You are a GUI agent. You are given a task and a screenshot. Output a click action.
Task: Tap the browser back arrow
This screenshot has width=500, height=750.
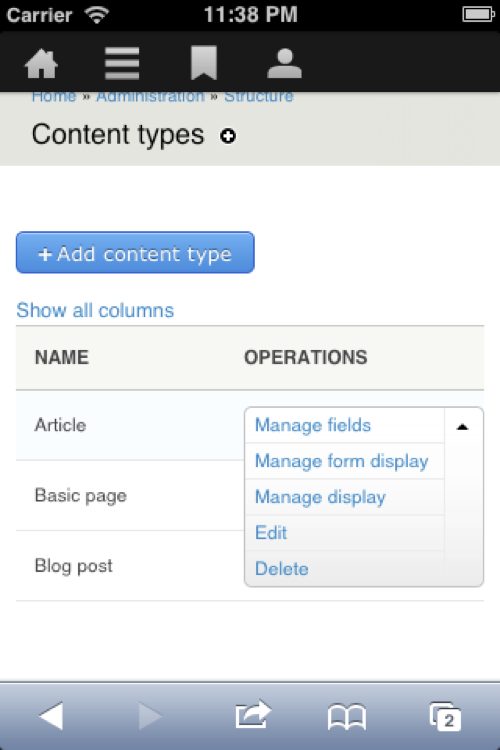51,716
